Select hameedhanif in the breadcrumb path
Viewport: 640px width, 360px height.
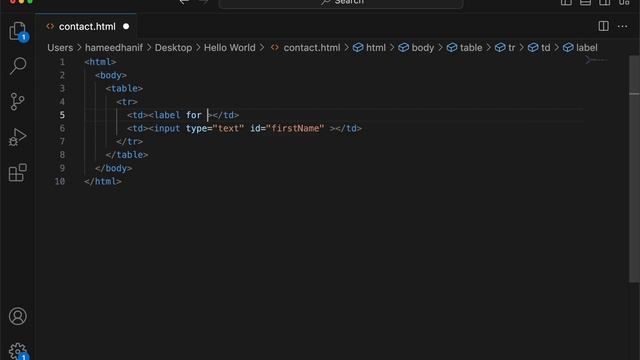pos(114,48)
